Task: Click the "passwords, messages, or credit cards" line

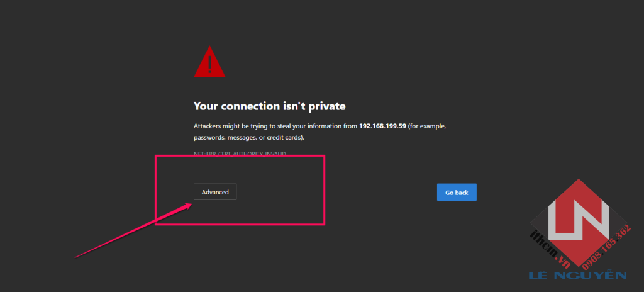Action: click(248, 137)
